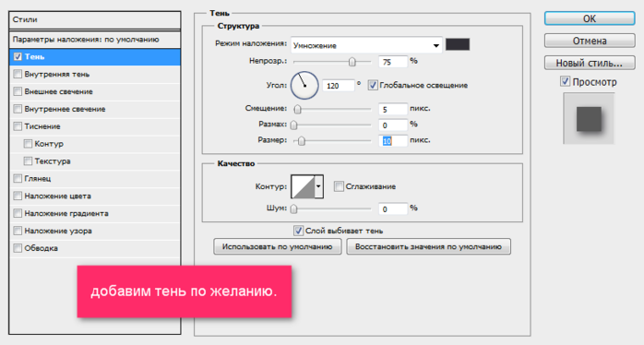
Task: Click Использовать по умолчанию button
Action: click(x=277, y=246)
